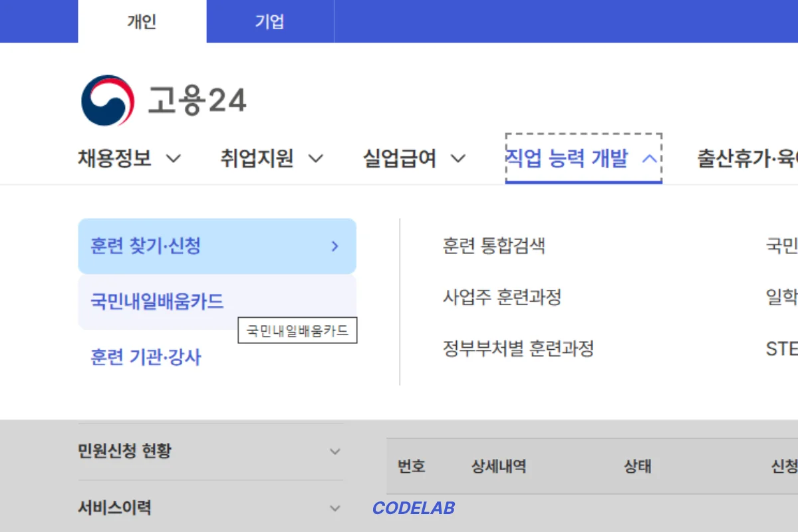Open 정부부처별 훈련과정 link

pyautogui.click(x=518, y=348)
